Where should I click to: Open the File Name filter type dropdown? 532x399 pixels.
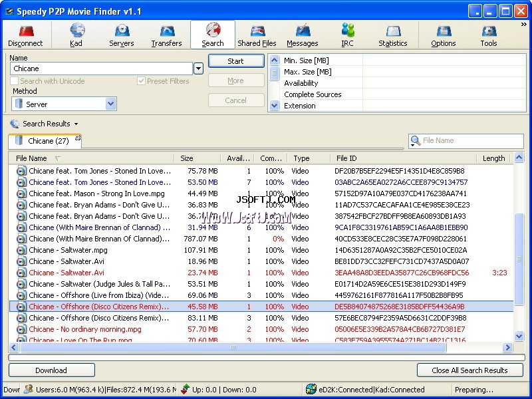coord(413,145)
